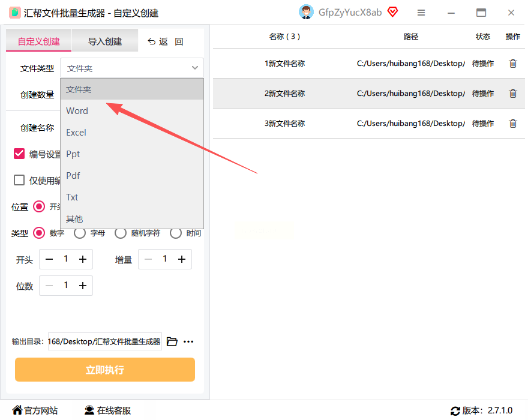528x420 pixels.
Task: Increase the 增量 increment value
Action: tap(181, 259)
